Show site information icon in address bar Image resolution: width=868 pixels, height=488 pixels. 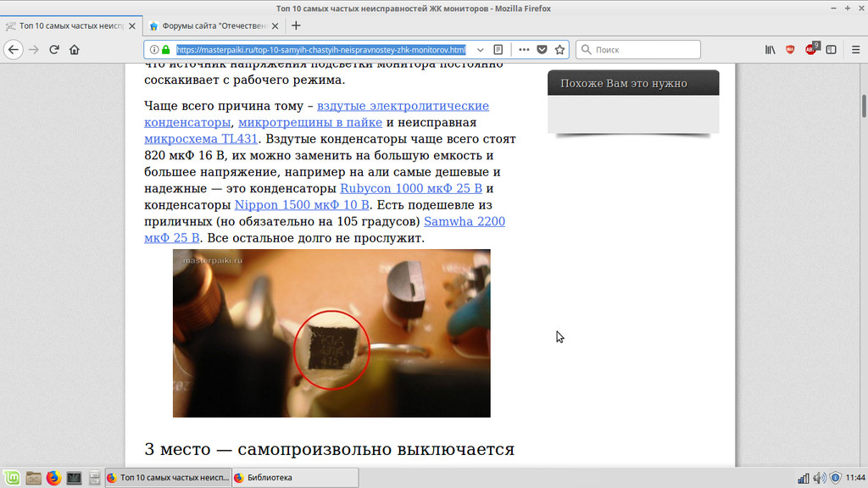point(154,50)
